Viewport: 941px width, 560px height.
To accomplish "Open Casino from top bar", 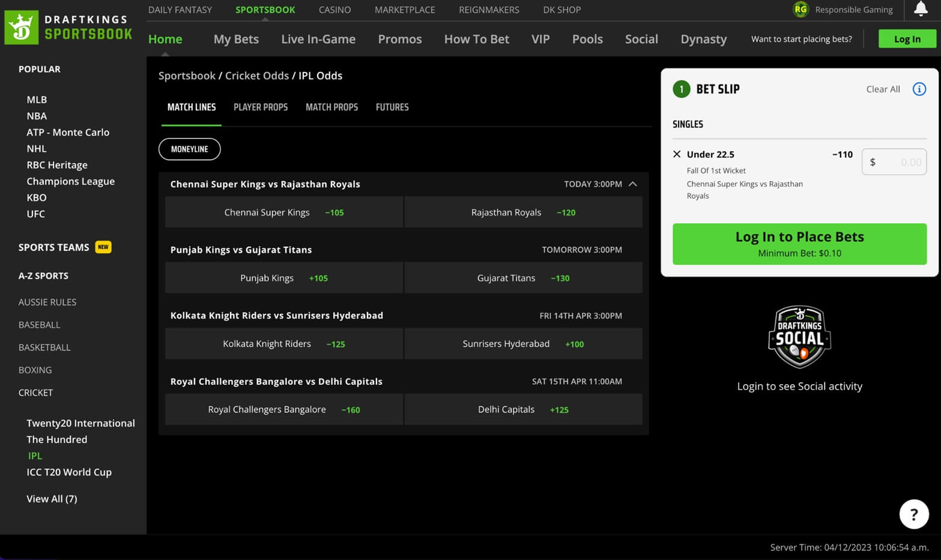I will point(334,10).
